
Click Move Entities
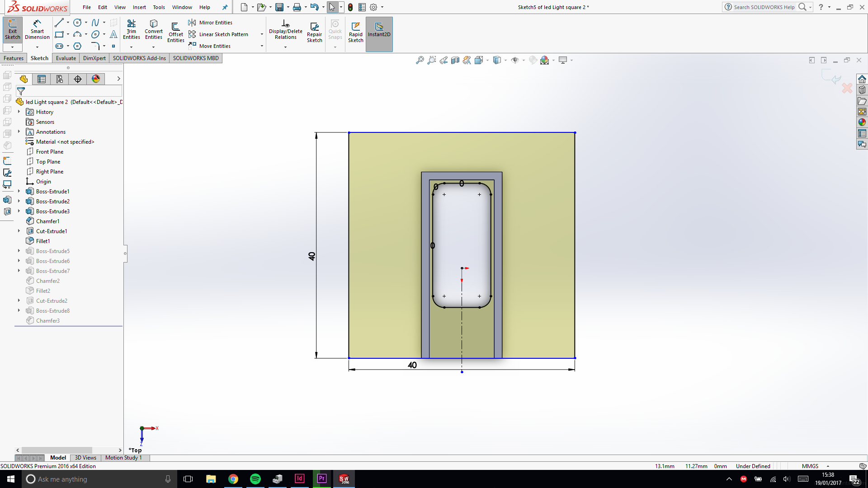[x=209, y=46]
